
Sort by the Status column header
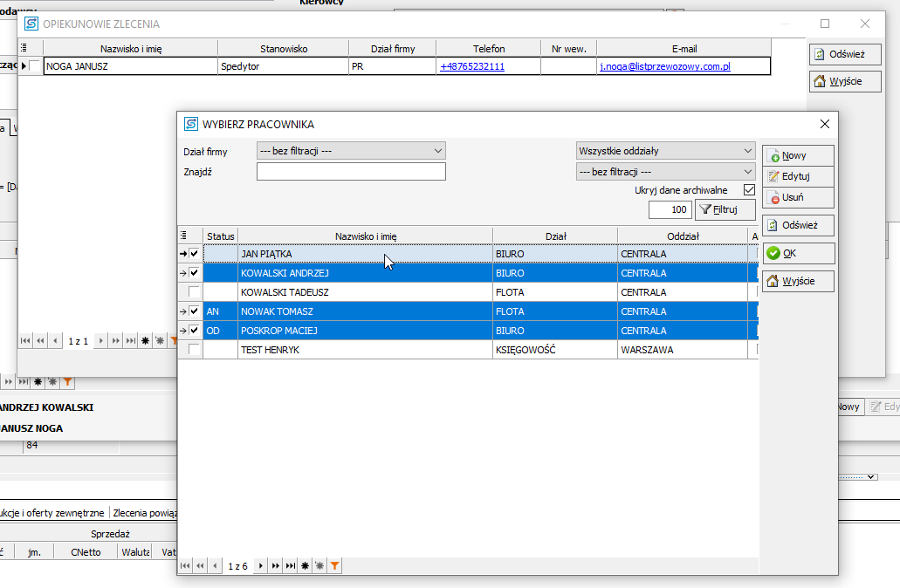[220, 236]
